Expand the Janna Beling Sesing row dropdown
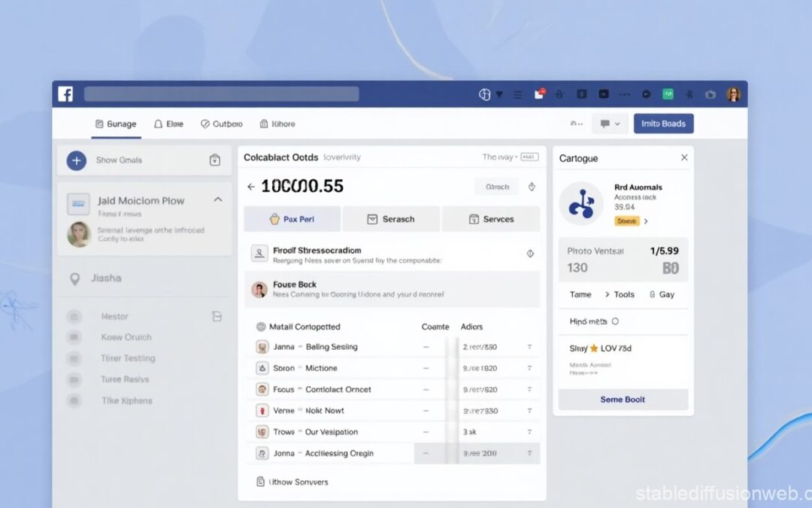 click(x=531, y=346)
